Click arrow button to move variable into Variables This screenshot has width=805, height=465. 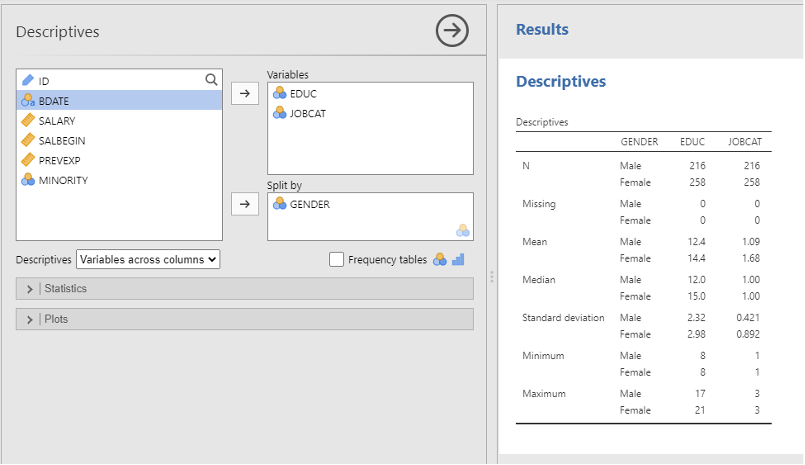(x=245, y=93)
